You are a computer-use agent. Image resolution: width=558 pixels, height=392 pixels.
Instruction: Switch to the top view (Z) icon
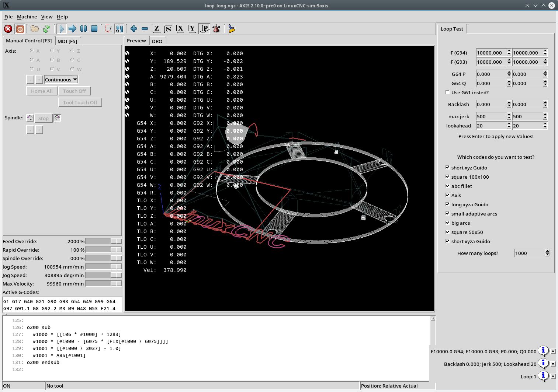[156, 29]
